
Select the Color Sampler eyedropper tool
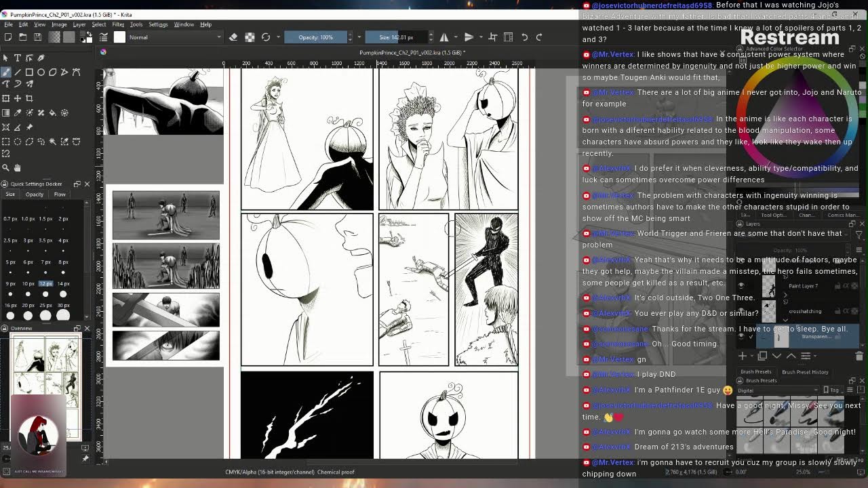tap(18, 113)
